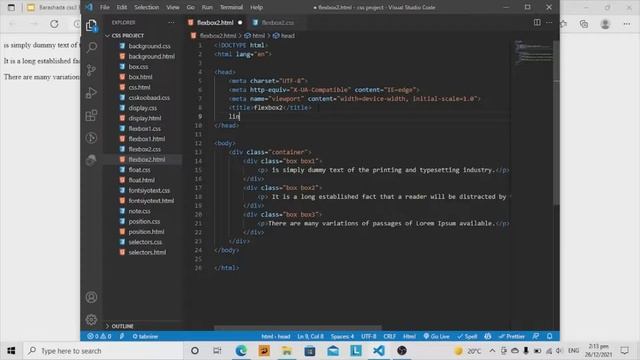Click the Spell checker status item
Screen dimensions: 640x360
coord(467,336)
